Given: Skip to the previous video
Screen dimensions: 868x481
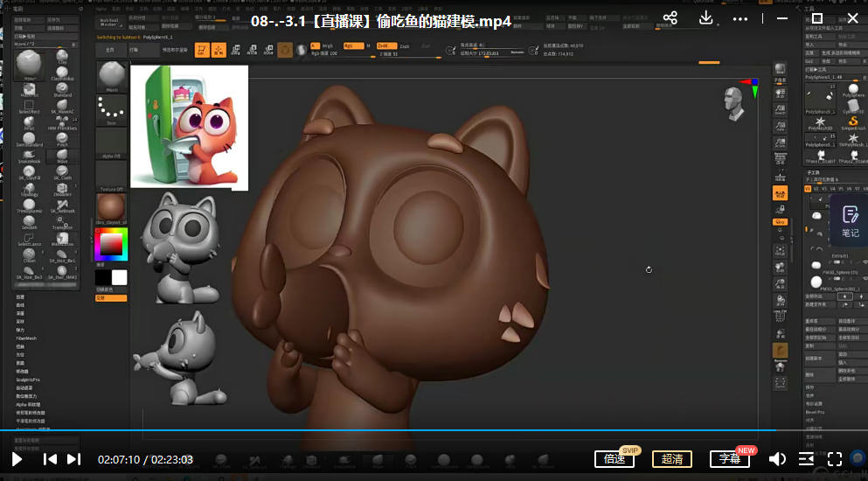Looking at the screenshot, I should [x=50, y=459].
